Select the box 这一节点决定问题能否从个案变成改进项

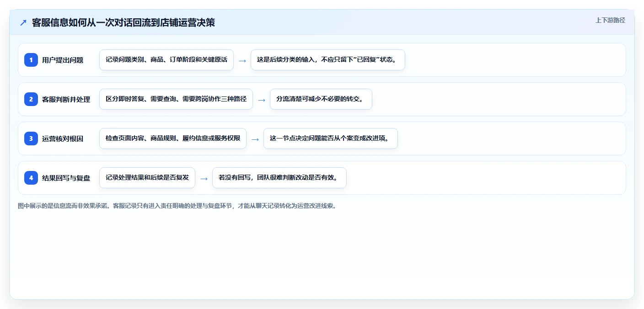click(x=331, y=139)
